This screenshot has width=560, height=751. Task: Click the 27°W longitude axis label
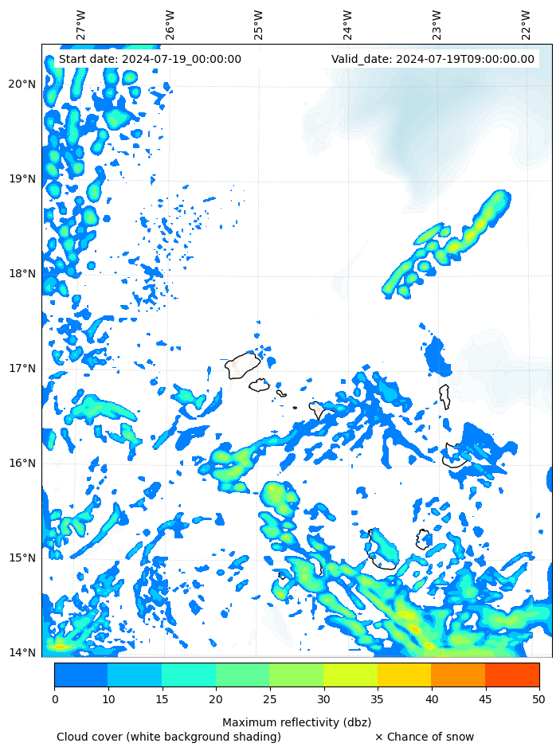80,25
